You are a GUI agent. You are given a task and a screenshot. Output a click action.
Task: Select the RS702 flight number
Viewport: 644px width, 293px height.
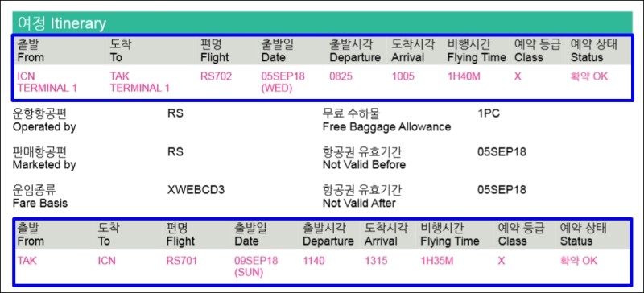[216, 76]
